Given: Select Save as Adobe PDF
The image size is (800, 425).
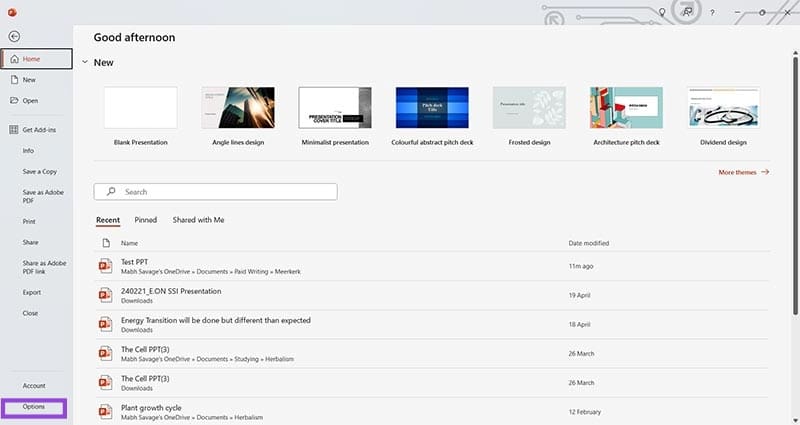Looking at the screenshot, I should point(43,196).
